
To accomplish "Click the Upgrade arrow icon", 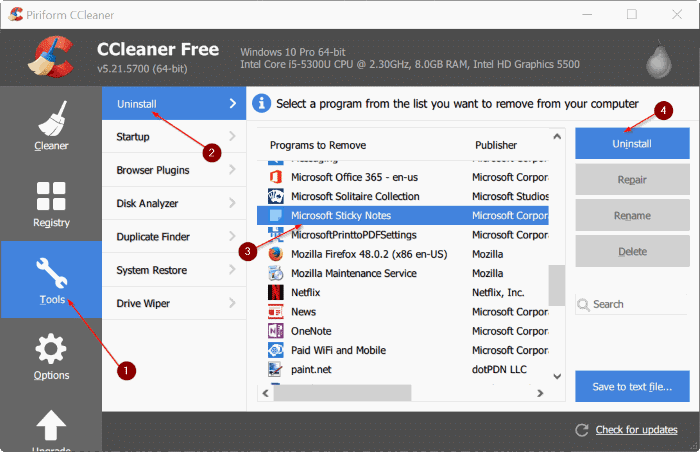I will 51,425.
